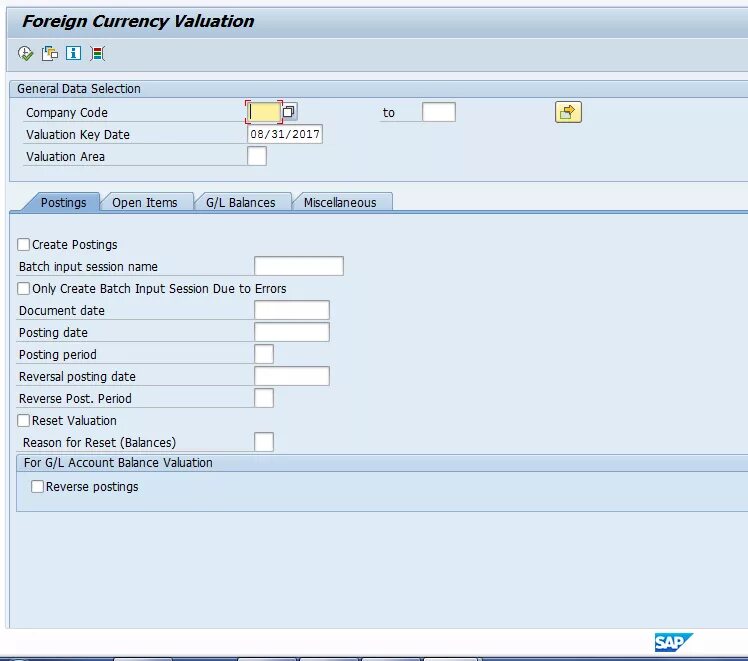
Task: Click the Dynamic Selections icon
Action: click(x=97, y=53)
